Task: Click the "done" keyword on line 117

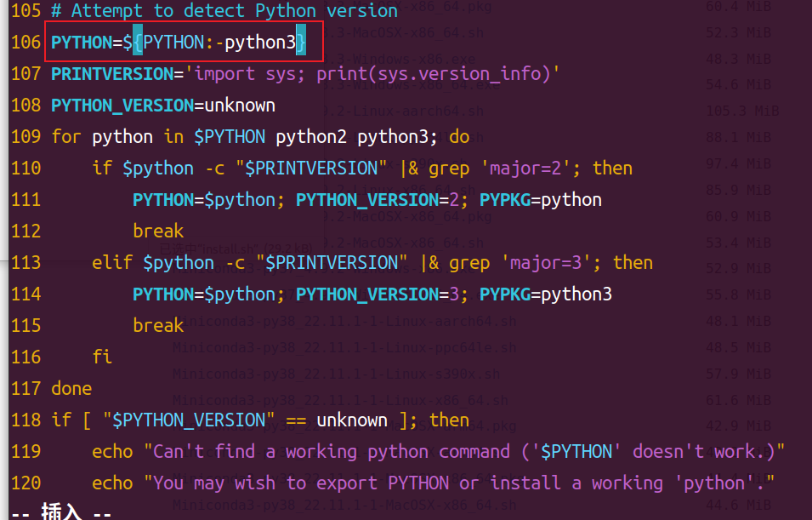Action: pyautogui.click(x=71, y=388)
